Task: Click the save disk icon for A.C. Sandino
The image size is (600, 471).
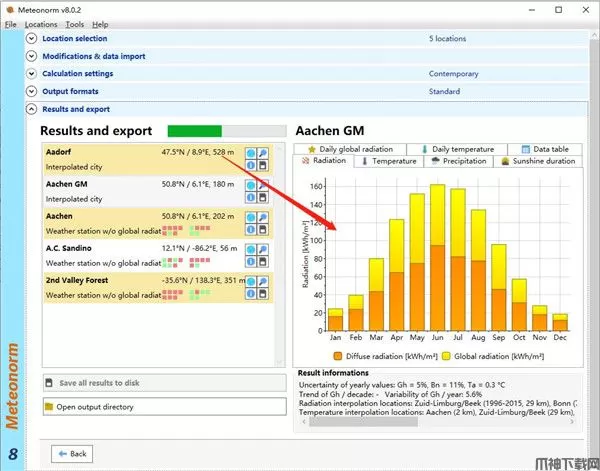Action: [263, 262]
